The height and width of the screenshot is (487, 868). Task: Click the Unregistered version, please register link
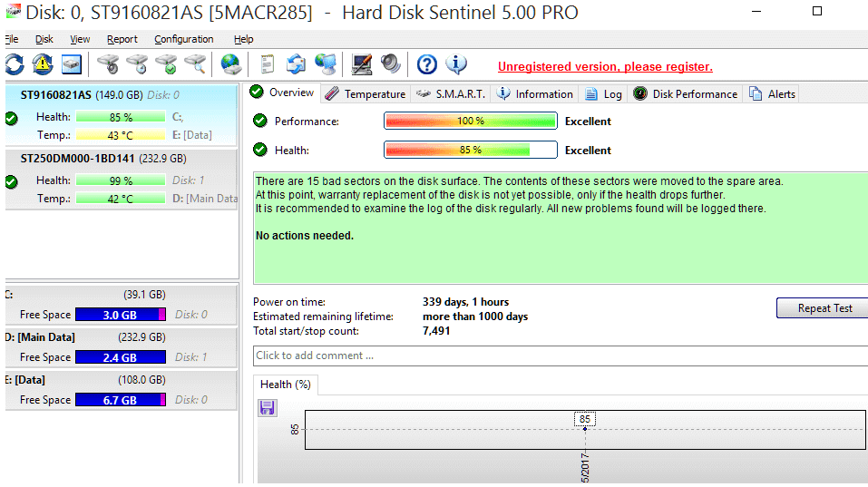pos(605,66)
